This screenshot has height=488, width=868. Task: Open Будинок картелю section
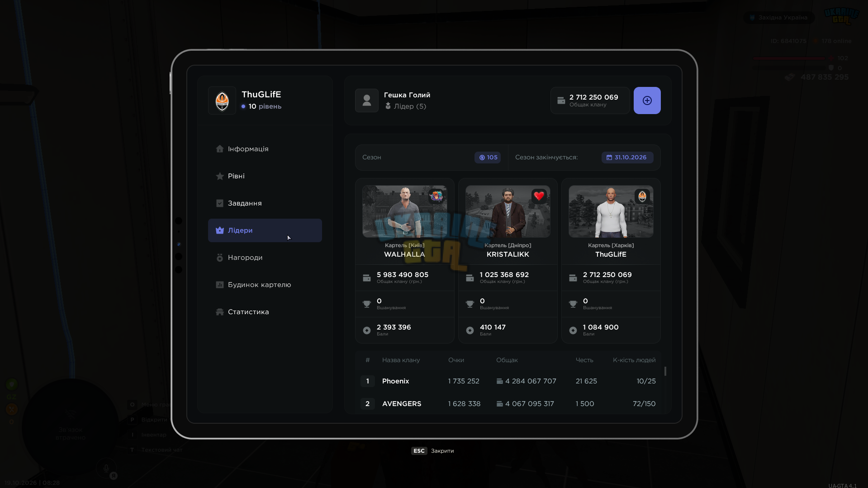(x=265, y=285)
